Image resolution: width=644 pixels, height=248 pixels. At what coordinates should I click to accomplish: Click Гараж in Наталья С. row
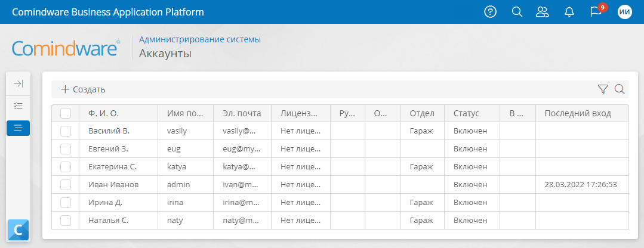pyautogui.click(x=421, y=220)
